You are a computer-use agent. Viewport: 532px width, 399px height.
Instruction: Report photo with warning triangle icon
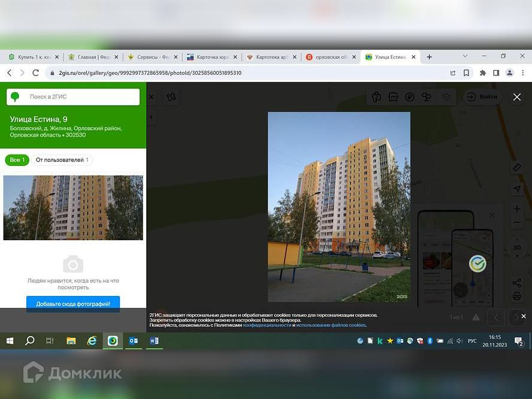point(476,318)
